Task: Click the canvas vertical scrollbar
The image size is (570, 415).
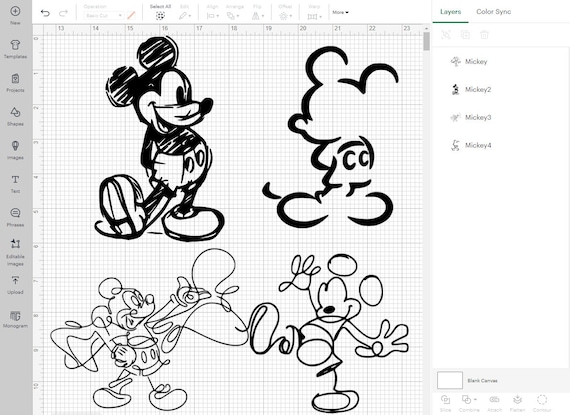Action: click(426, 41)
